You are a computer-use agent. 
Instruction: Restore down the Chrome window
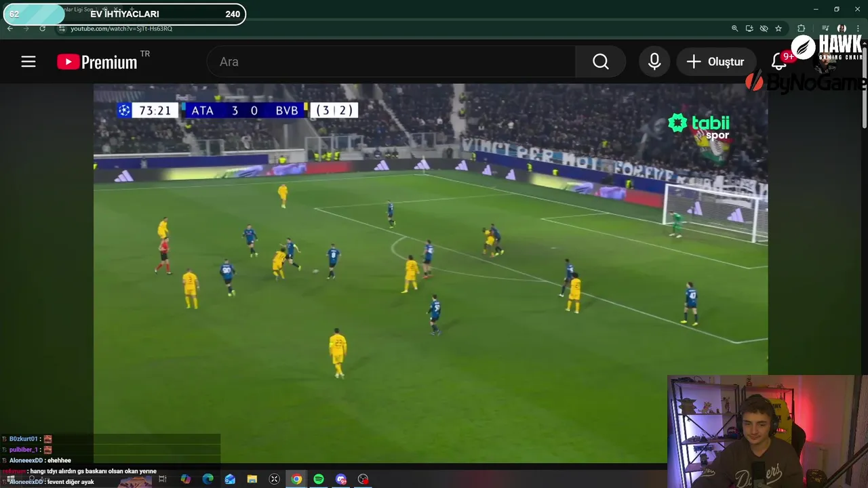point(836,9)
